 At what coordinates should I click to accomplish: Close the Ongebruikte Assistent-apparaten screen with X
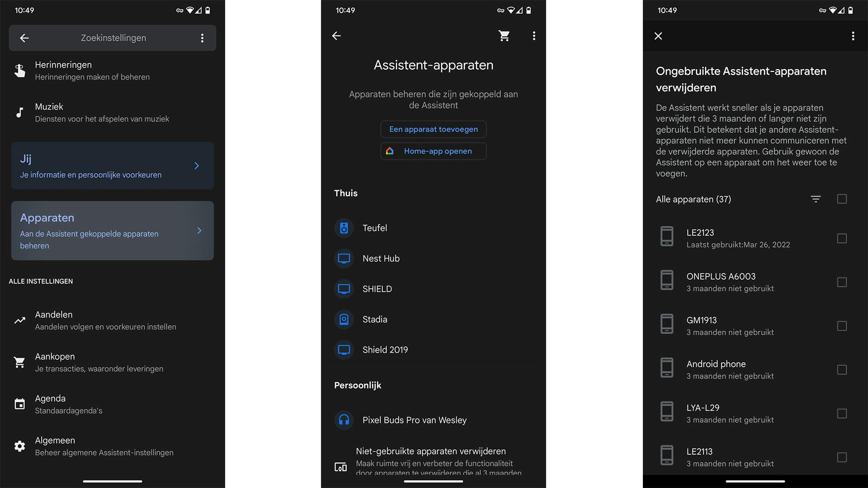[658, 36]
